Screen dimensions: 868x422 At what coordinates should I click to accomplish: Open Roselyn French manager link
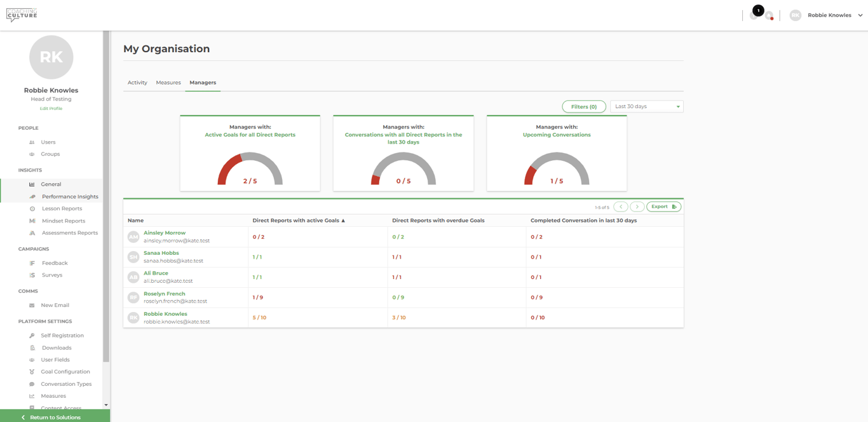(165, 294)
